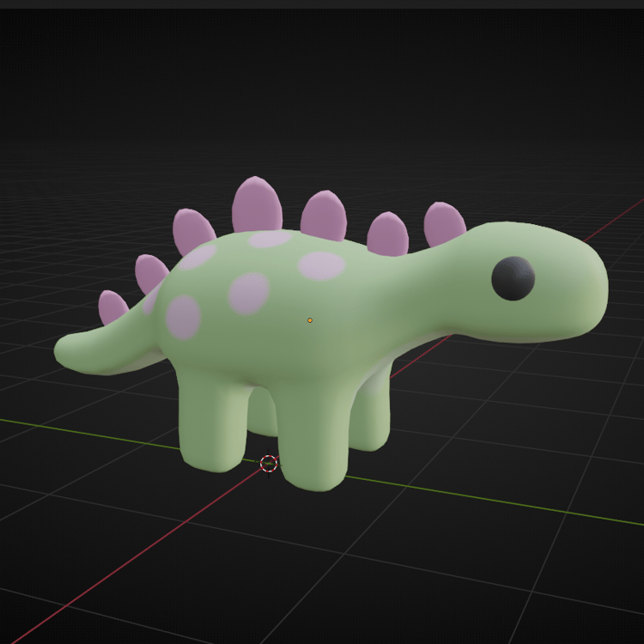Click the red-white 3D cursor

pos(269,464)
